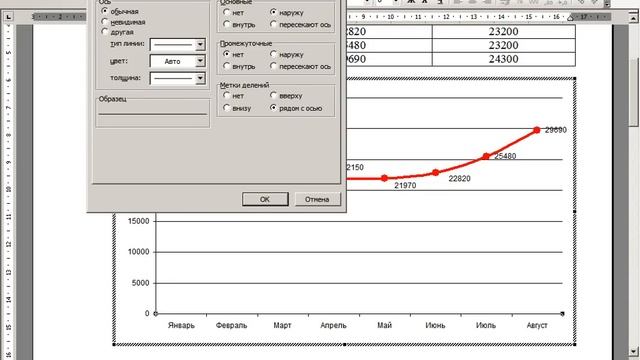640x360 pixels.
Task: Select 'внизу' under Метки делений
Action: click(227, 108)
